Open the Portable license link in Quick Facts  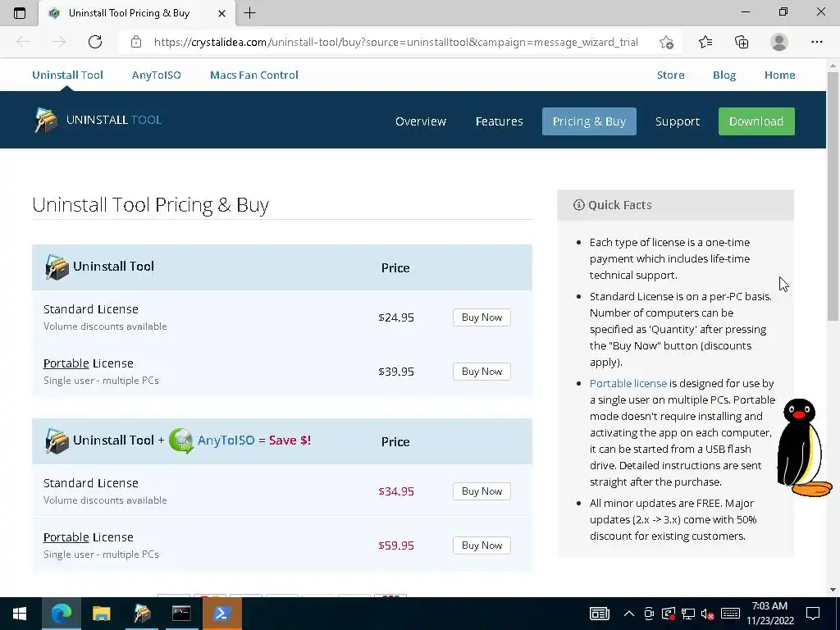pyautogui.click(x=628, y=384)
